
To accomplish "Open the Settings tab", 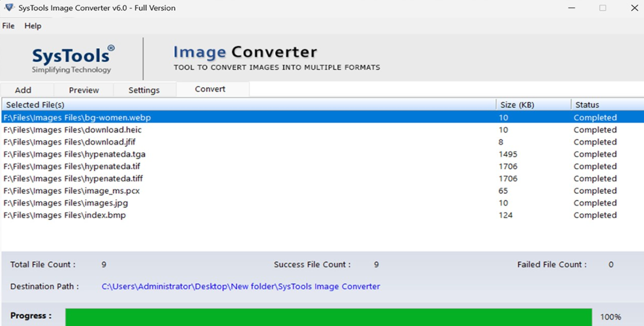I will (x=144, y=90).
